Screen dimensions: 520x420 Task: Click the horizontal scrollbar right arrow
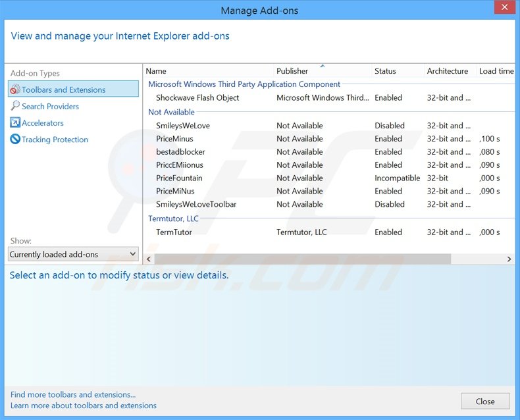509,259
